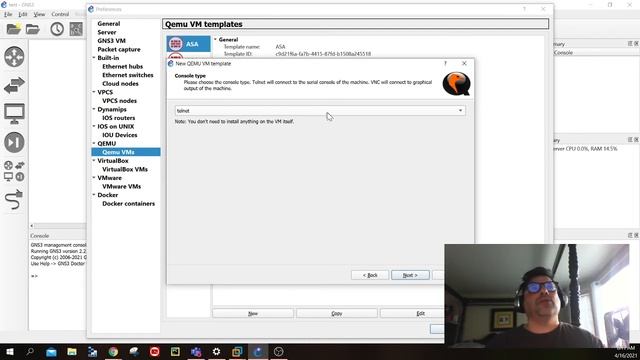Screen dimensions: 640x360
Task: Click the help question mark in wizard
Action: click(445, 63)
